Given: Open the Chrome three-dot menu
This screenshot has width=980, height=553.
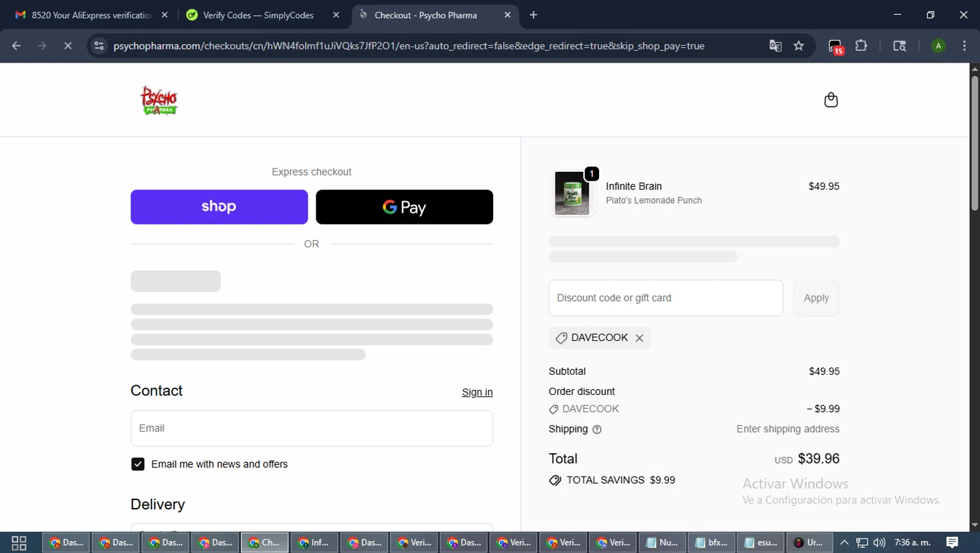Looking at the screenshot, I should [964, 46].
